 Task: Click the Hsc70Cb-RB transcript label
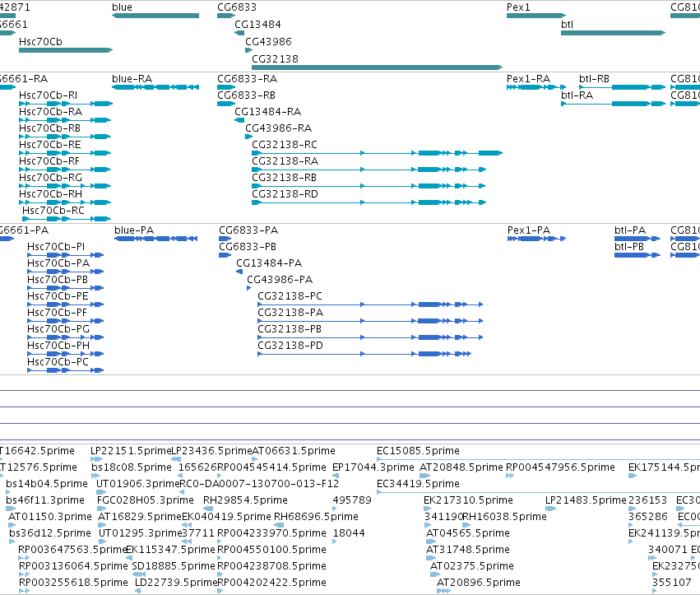coord(49,128)
